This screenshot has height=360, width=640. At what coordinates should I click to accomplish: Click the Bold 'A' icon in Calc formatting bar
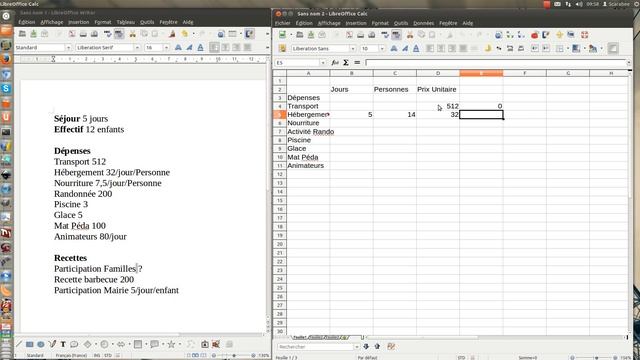coord(394,49)
